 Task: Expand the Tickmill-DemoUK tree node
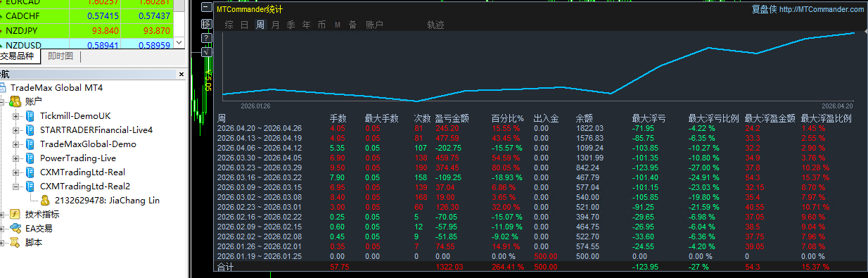(x=16, y=115)
